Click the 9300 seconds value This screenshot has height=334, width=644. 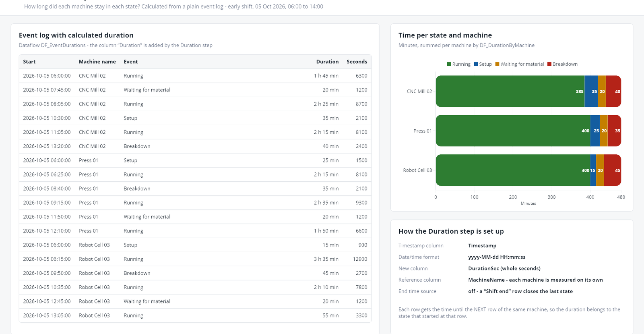361,203
